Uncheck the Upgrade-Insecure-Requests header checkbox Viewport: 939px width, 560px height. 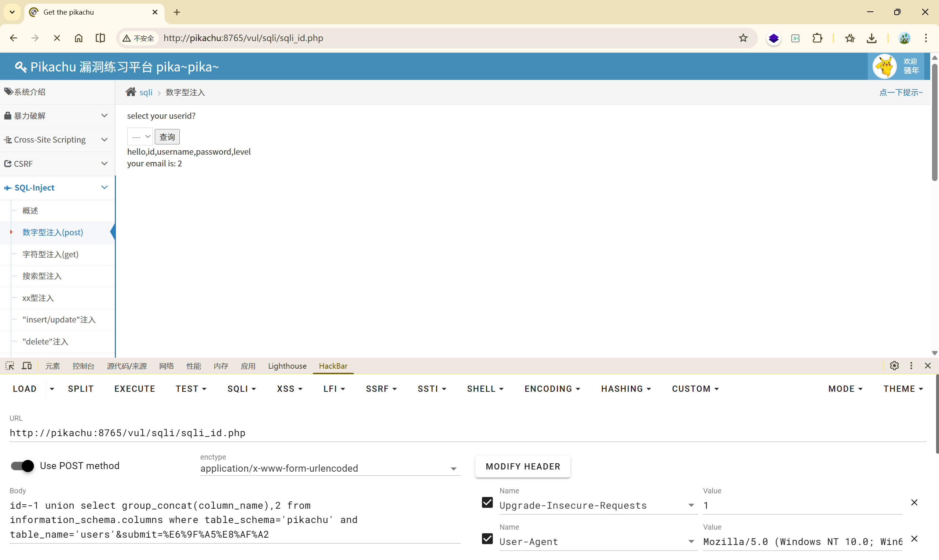(x=487, y=502)
